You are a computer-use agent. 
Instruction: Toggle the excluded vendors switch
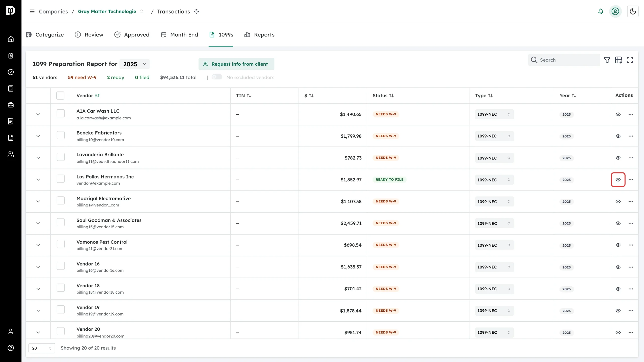pyautogui.click(x=217, y=77)
